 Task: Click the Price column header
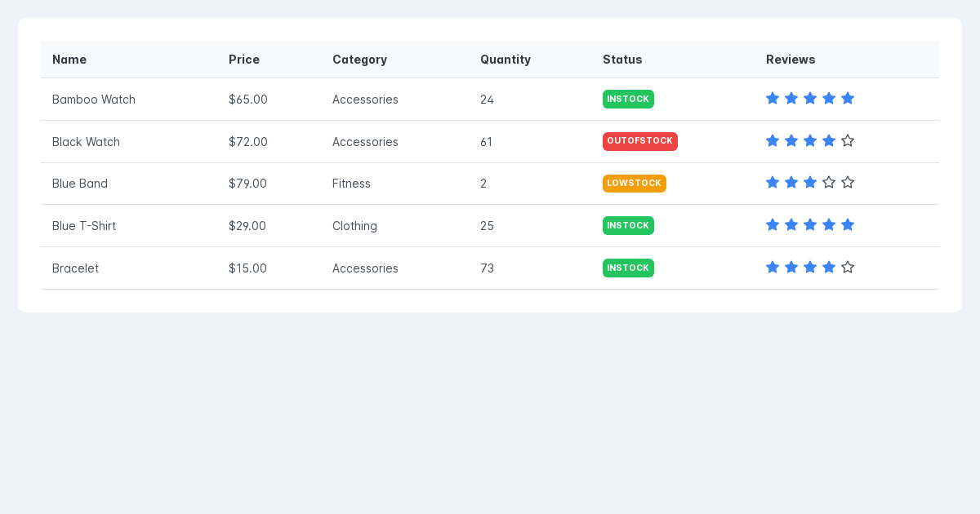point(269,60)
